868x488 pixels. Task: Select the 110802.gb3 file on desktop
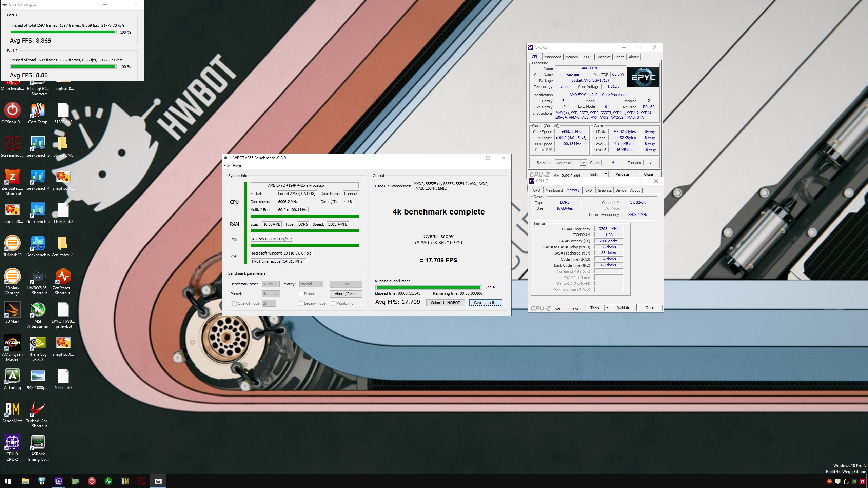coord(63,213)
